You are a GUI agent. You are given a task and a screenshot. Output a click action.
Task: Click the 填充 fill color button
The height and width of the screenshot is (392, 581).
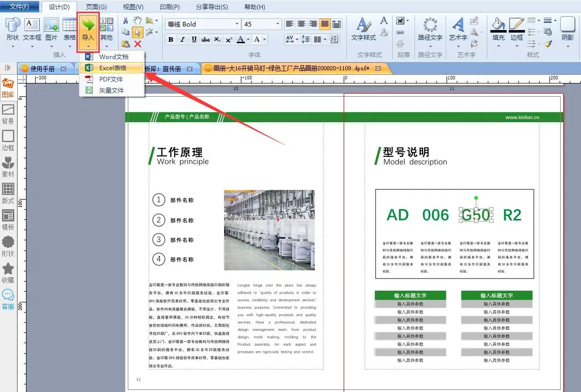(499, 29)
